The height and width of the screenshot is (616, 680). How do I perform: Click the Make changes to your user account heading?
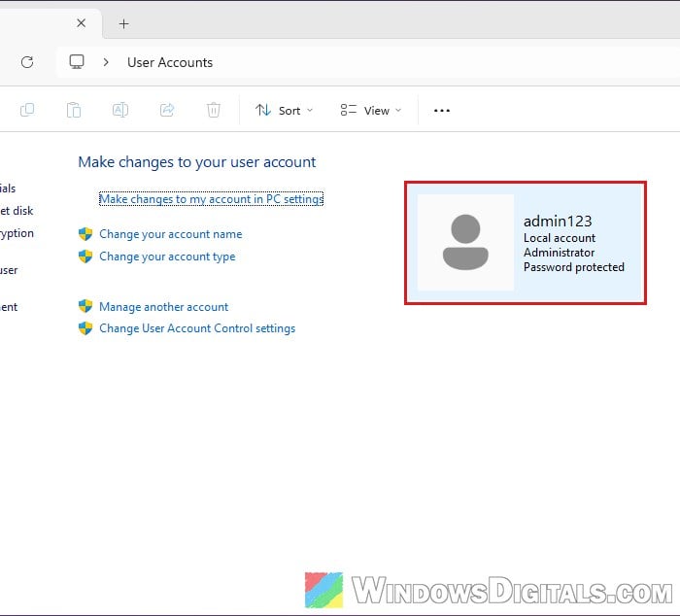point(197,162)
